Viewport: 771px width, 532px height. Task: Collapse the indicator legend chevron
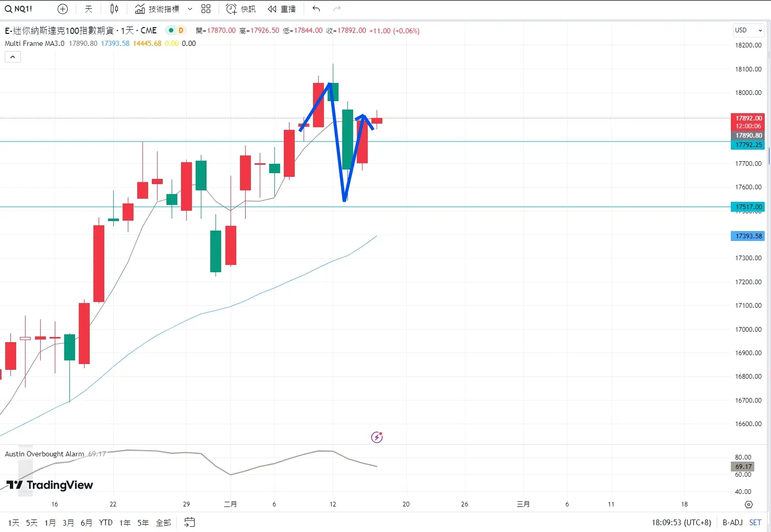[x=13, y=57]
